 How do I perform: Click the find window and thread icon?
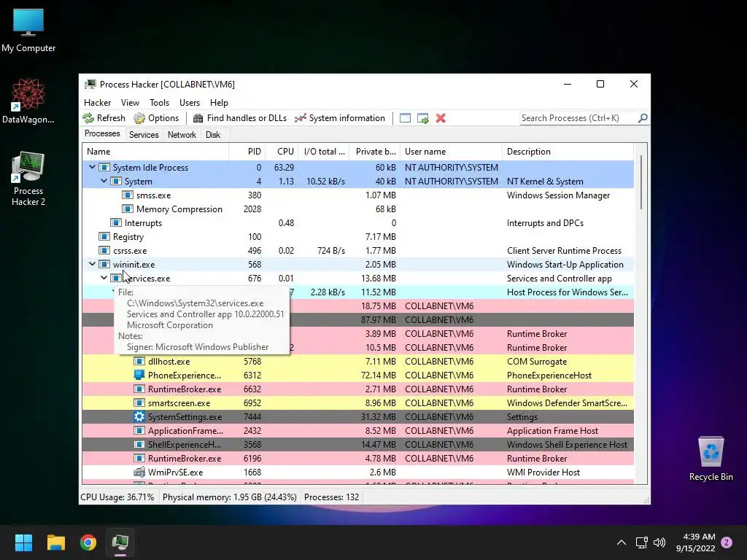coord(422,118)
